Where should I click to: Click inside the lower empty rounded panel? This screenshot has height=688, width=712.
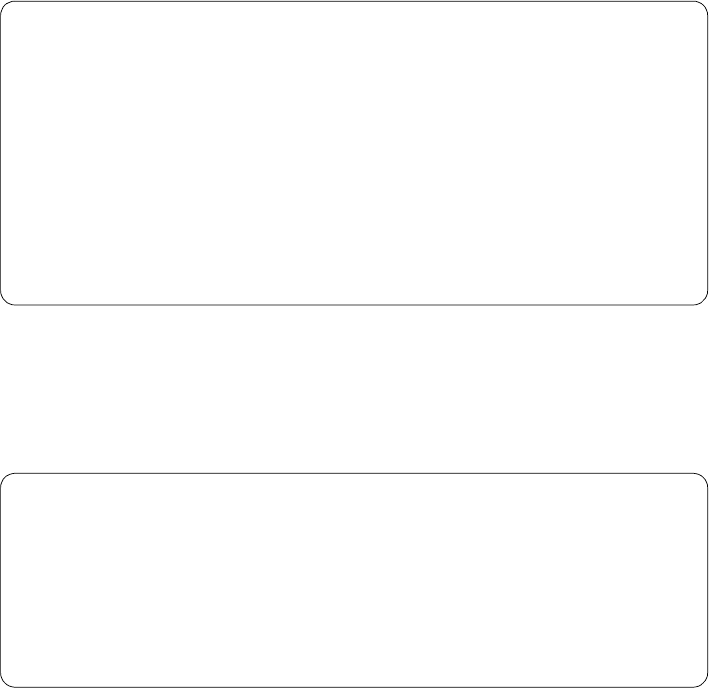(x=354, y=580)
